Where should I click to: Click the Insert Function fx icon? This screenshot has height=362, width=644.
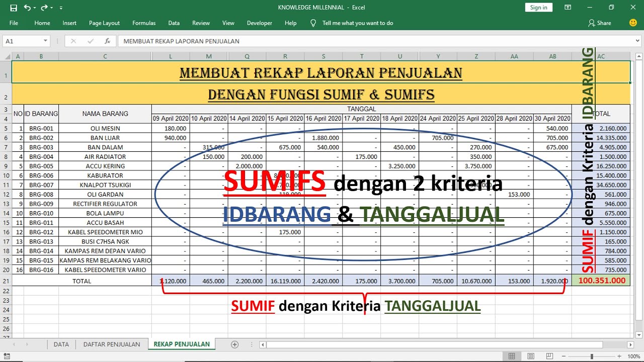[x=107, y=41]
